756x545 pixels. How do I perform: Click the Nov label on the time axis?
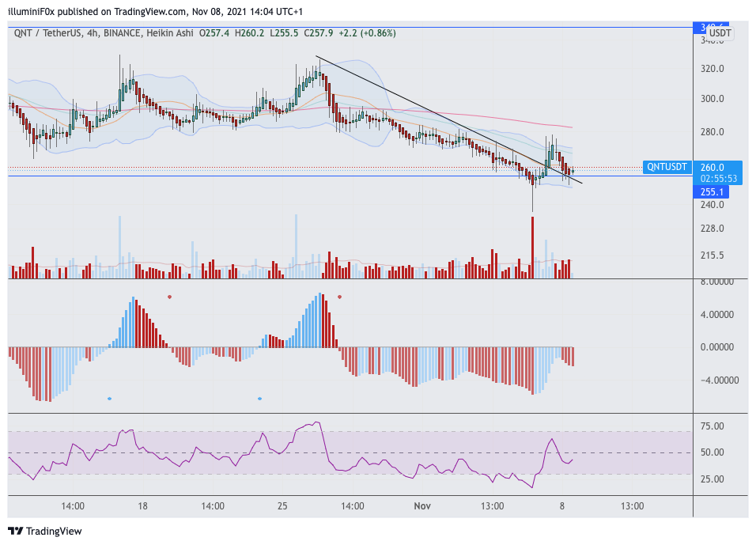421,506
